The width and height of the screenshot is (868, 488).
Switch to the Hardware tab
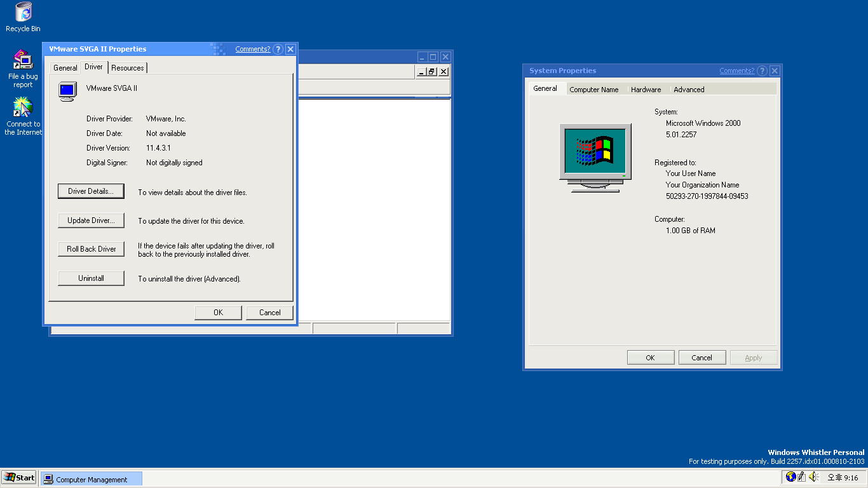coord(646,90)
